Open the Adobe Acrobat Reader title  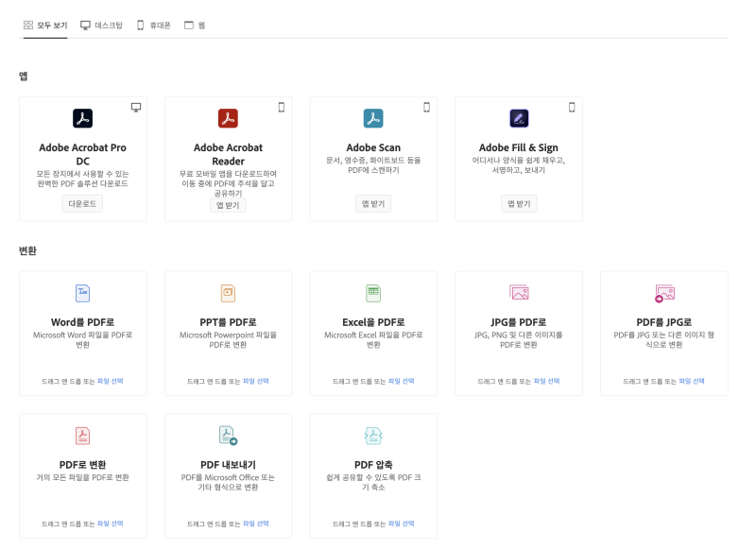pyautogui.click(x=228, y=154)
